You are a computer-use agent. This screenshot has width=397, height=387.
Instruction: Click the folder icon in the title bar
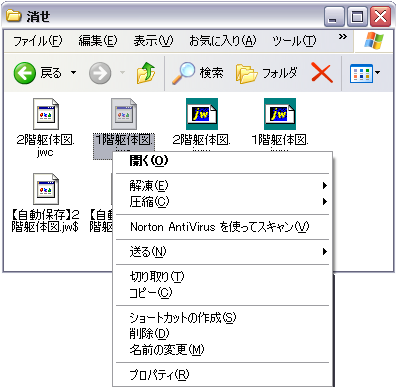tap(14, 16)
